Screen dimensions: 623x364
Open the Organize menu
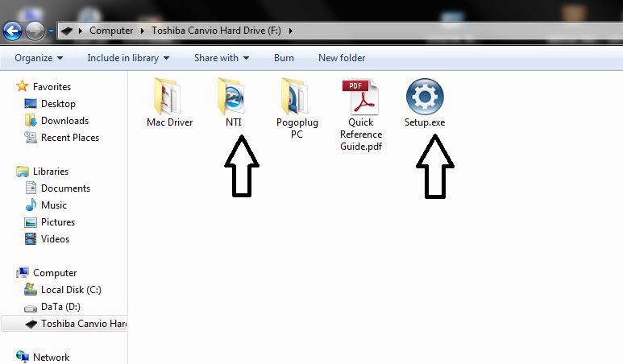pos(39,58)
